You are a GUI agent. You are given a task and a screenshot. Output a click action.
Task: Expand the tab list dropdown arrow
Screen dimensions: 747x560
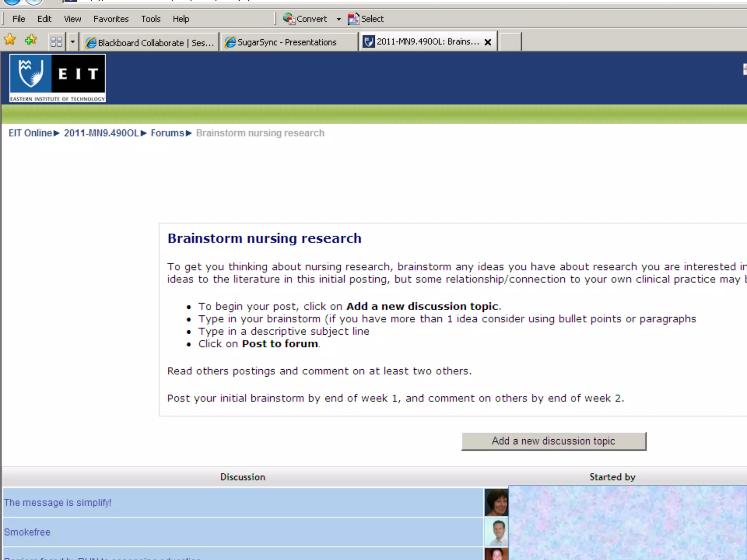[x=73, y=42]
